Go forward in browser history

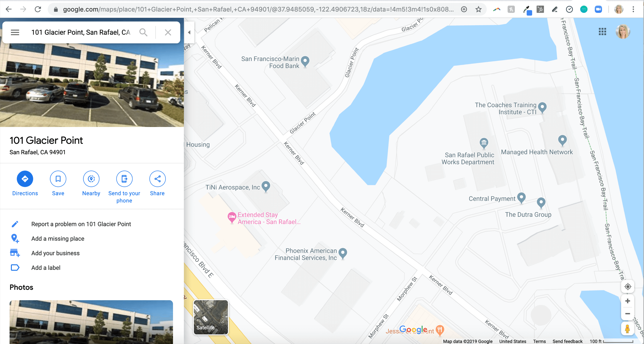[23, 9]
